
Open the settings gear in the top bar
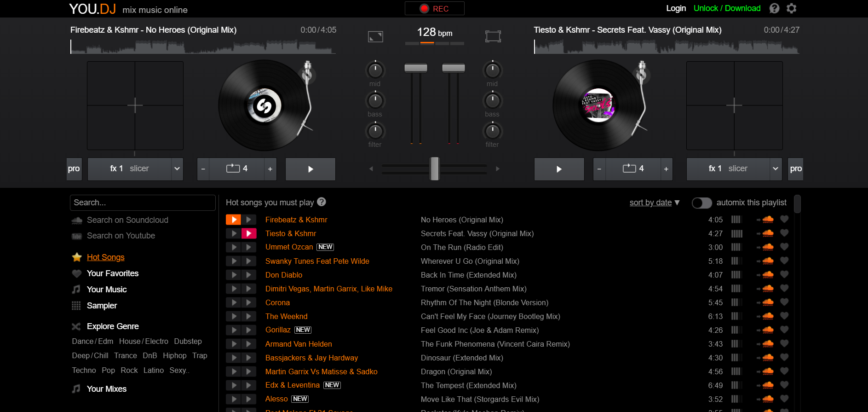click(791, 8)
